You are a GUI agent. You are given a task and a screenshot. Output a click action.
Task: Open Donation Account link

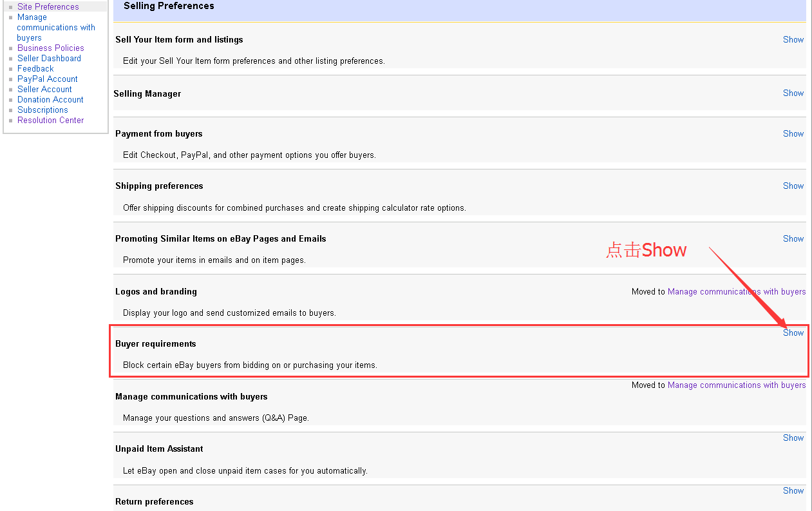point(50,99)
